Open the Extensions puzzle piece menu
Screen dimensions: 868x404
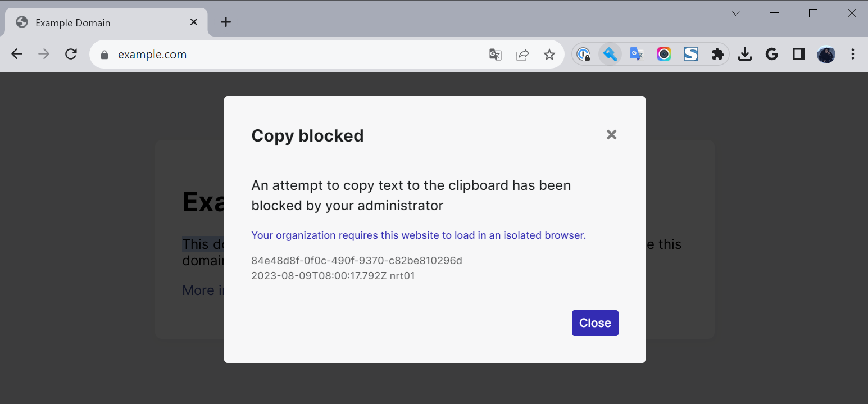718,54
